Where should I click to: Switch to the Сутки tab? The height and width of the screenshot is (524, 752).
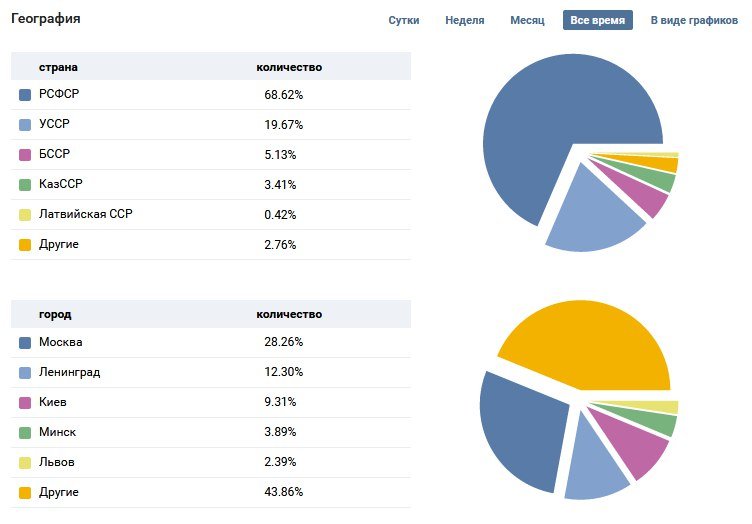404,20
